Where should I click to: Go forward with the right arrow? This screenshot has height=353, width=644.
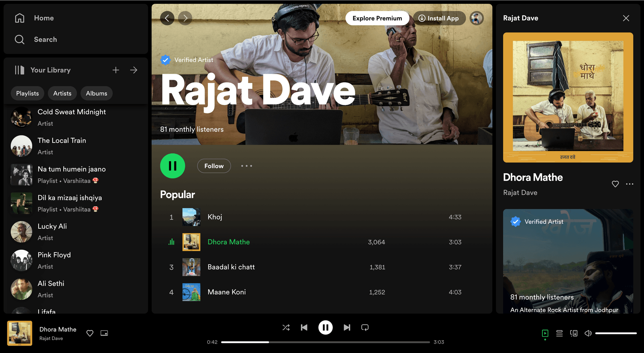[x=185, y=18]
